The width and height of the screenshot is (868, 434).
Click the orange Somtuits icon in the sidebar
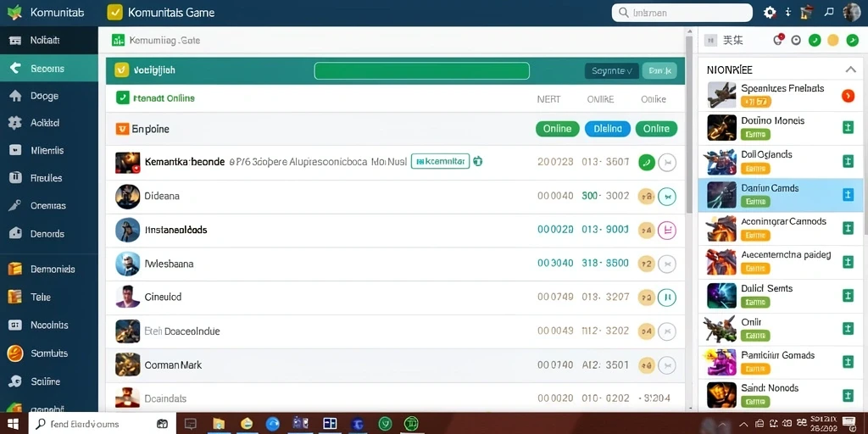(15, 353)
